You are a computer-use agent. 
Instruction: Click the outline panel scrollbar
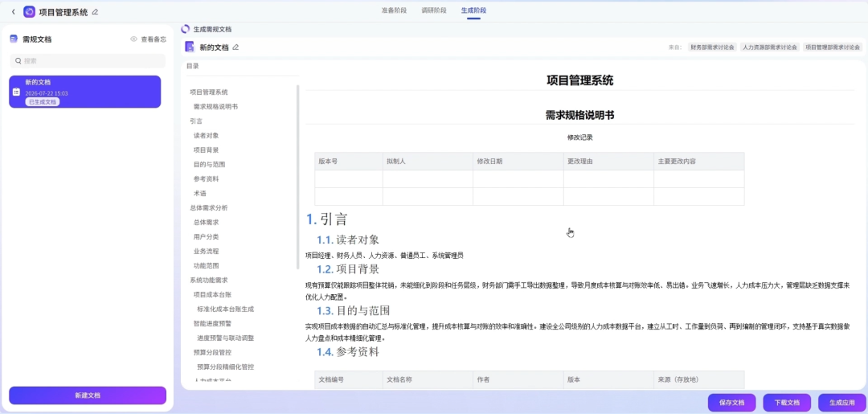[x=298, y=177]
